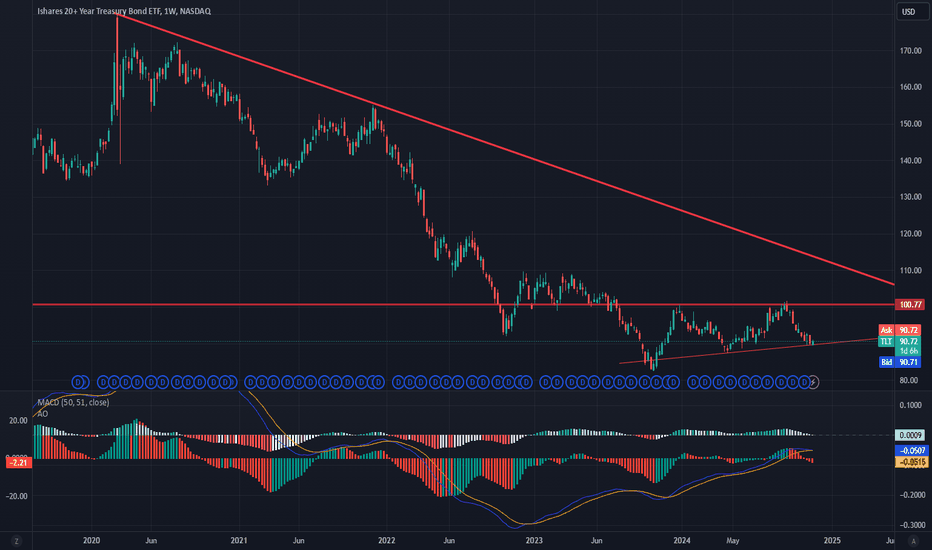Click the Bid 90.71 price label
Screen dimensions: 932x550
click(x=899, y=362)
